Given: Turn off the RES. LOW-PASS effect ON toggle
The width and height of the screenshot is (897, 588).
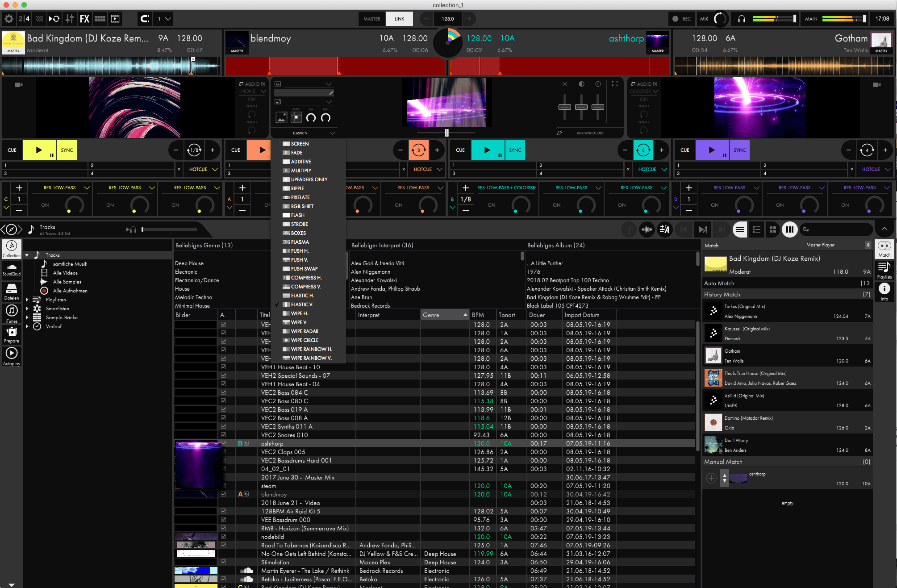Looking at the screenshot, I should pyautogui.click(x=45, y=205).
